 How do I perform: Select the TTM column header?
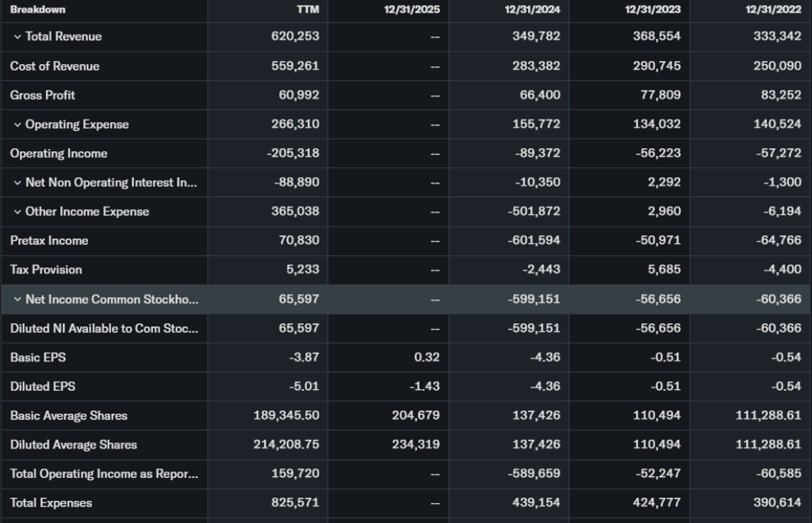(307, 10)
